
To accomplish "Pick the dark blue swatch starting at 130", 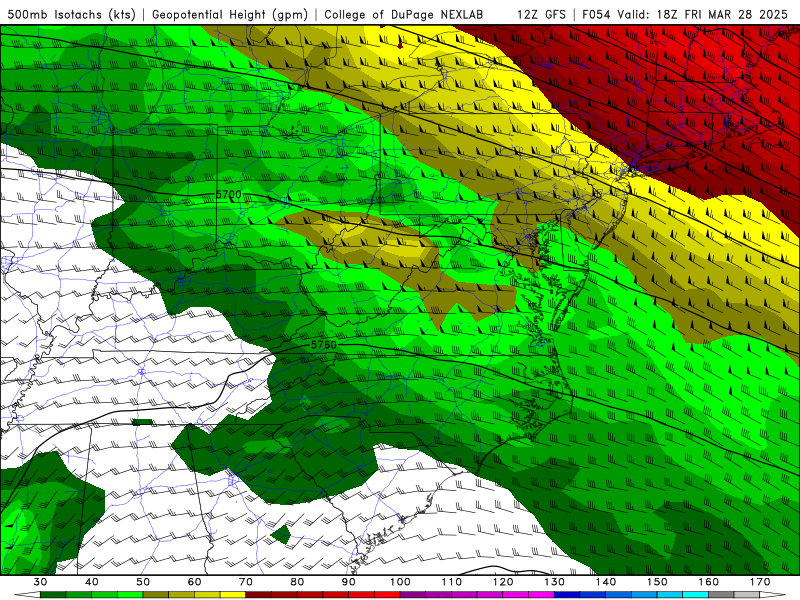I will click(x=567, y=595).
